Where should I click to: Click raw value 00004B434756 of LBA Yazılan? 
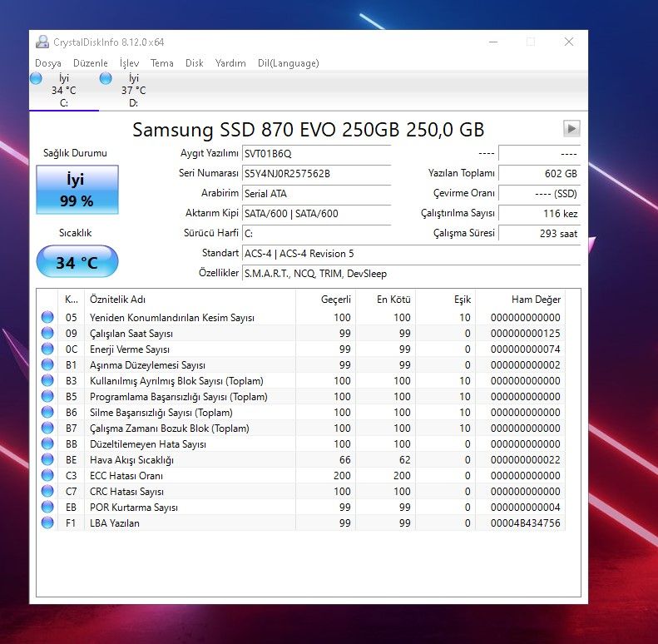[526, 523]
